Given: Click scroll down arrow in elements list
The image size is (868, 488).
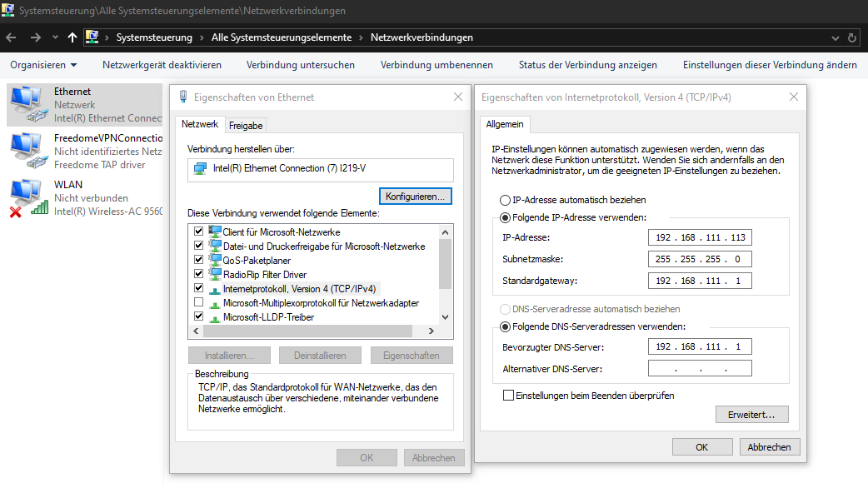Looking at the screenshot, I should 445,317.
